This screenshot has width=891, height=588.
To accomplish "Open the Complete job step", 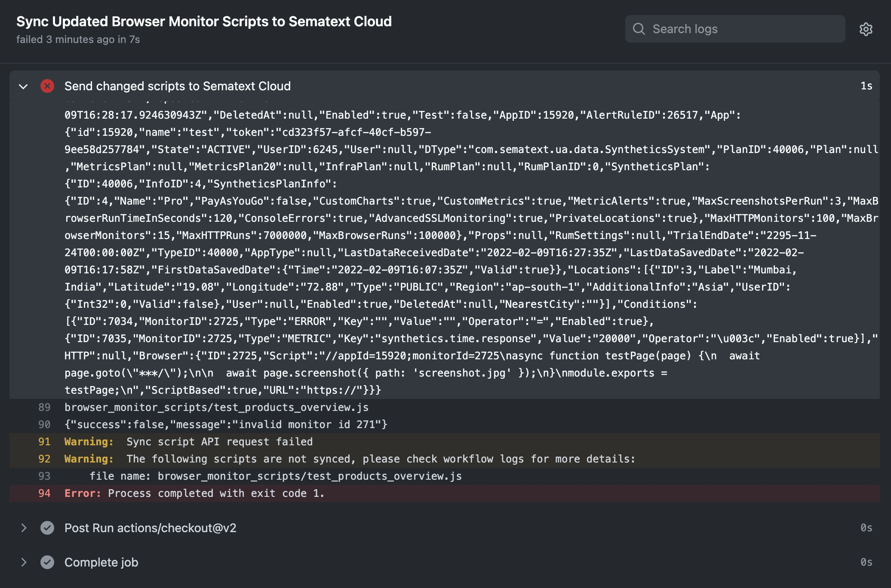I will click(445, 562).
